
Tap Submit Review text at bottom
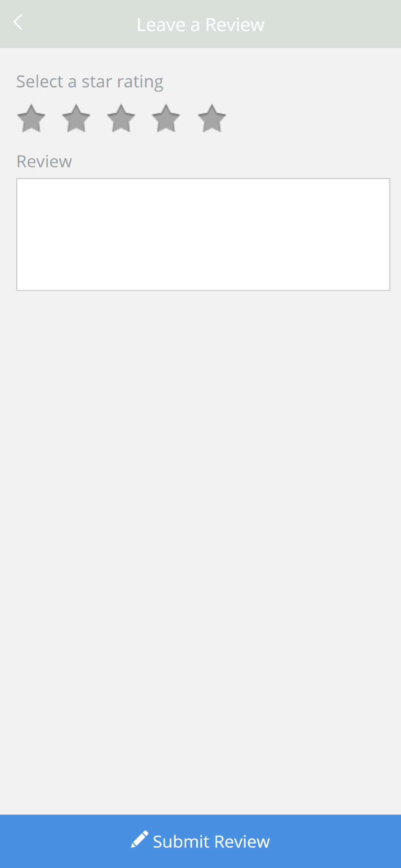coord(211,842)
